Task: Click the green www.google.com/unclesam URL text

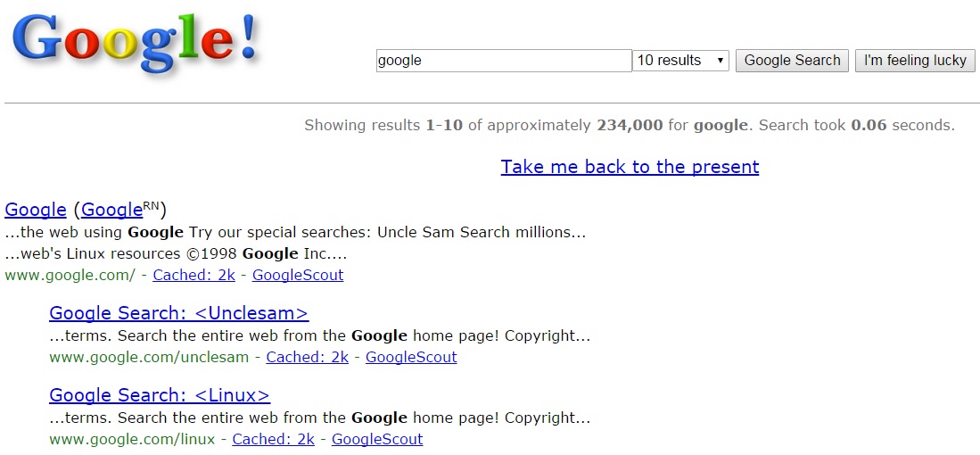Action: 149,357
